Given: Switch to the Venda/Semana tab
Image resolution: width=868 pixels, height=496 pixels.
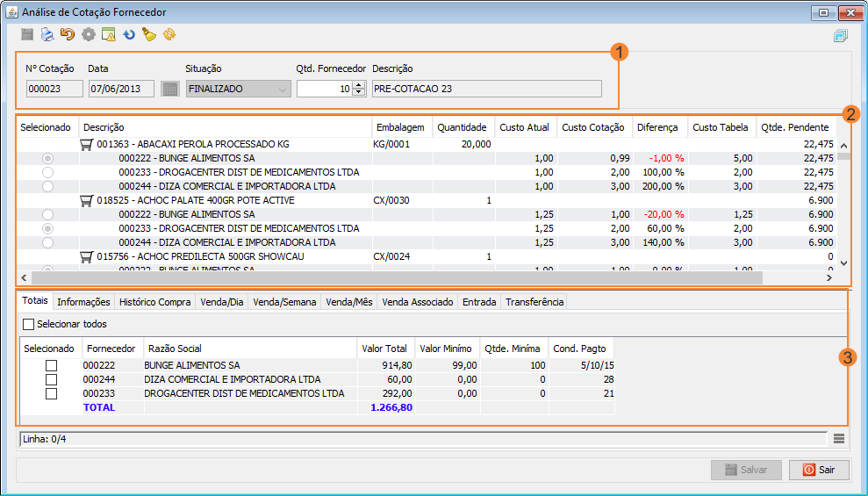Looking at the screenshot, I should [x=284, y=302].
